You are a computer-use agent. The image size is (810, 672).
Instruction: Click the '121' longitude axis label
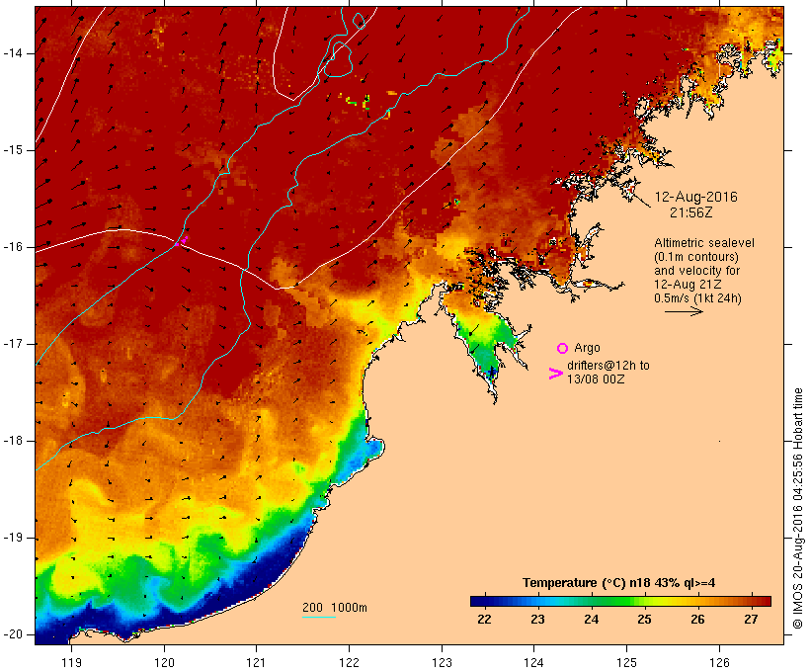pos(256,663)
